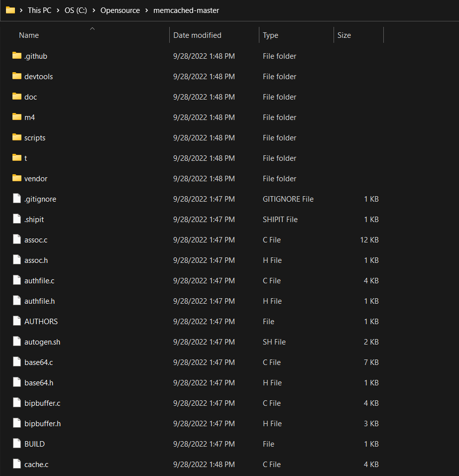Open the chevron before This PC

point(21,10)
